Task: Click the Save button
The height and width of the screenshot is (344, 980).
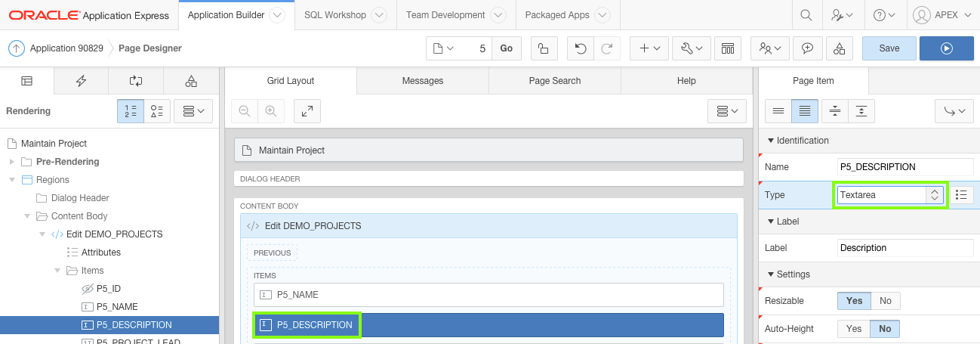Action: [x=889, y=48]
